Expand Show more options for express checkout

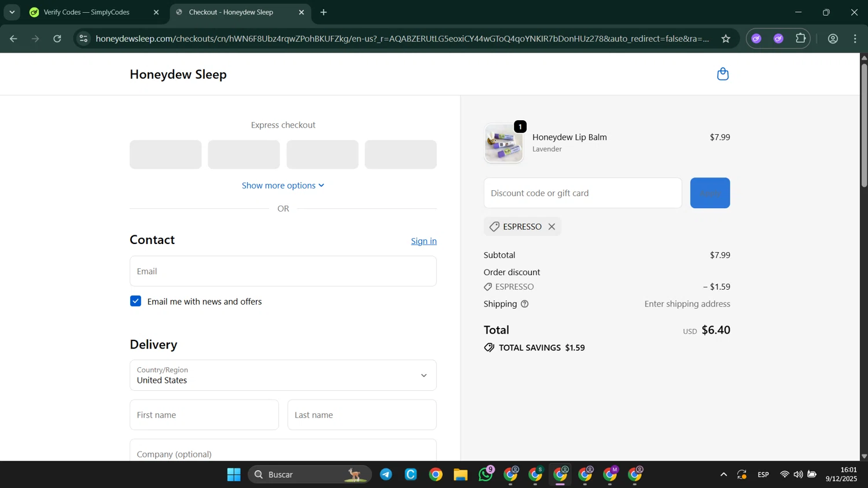(x=283, y=186)
